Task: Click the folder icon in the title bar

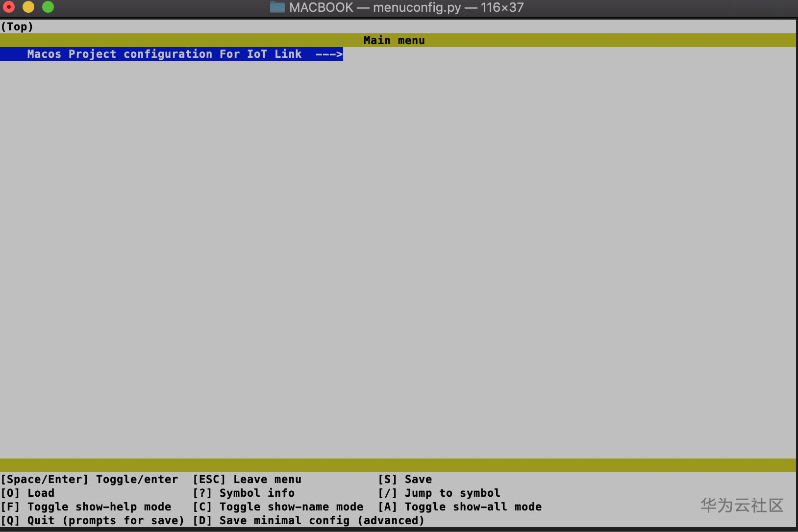Action: 278,7
